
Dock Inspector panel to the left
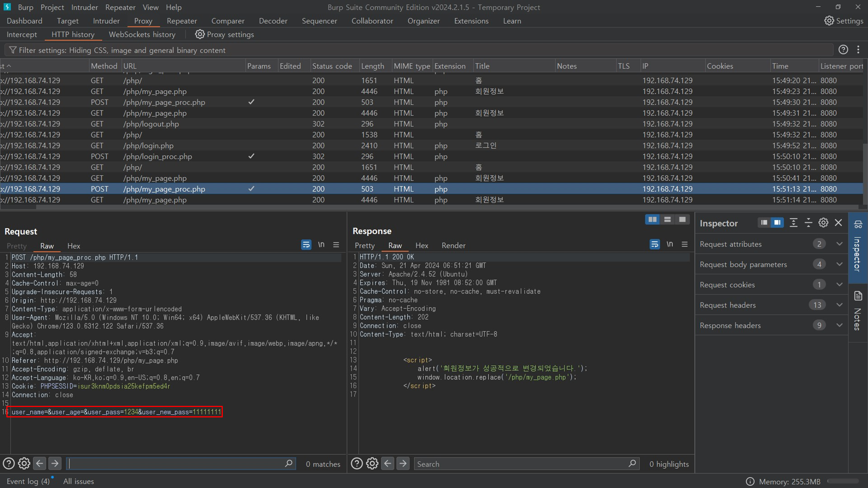pos(764,223)
